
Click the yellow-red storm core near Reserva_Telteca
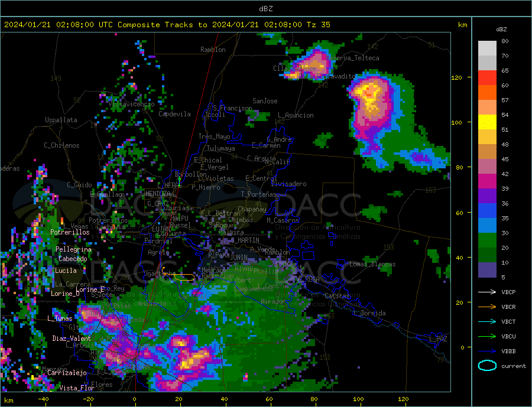point(368,92)
